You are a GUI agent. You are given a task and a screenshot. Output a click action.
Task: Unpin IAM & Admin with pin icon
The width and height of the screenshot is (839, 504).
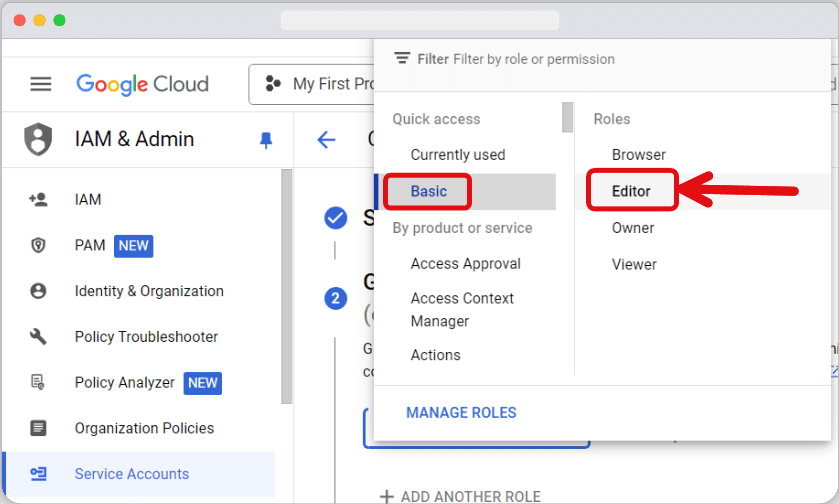point(266,140)
